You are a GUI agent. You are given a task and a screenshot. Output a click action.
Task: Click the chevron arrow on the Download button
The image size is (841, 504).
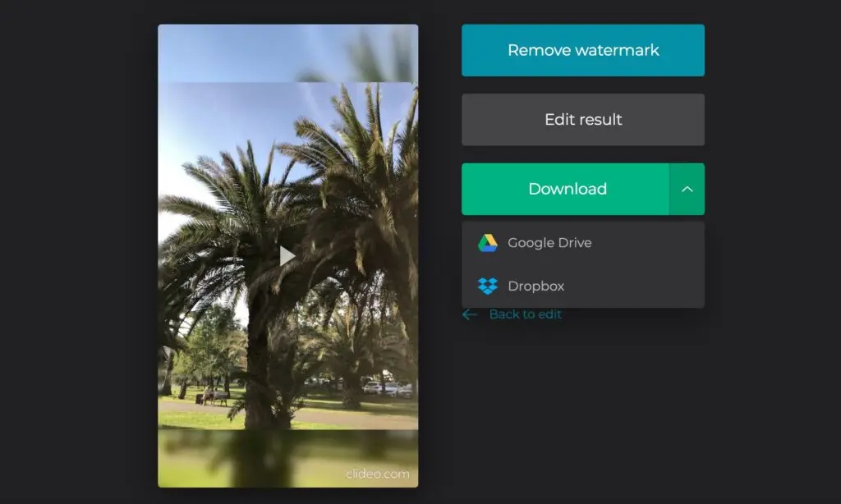click(688, 189)
